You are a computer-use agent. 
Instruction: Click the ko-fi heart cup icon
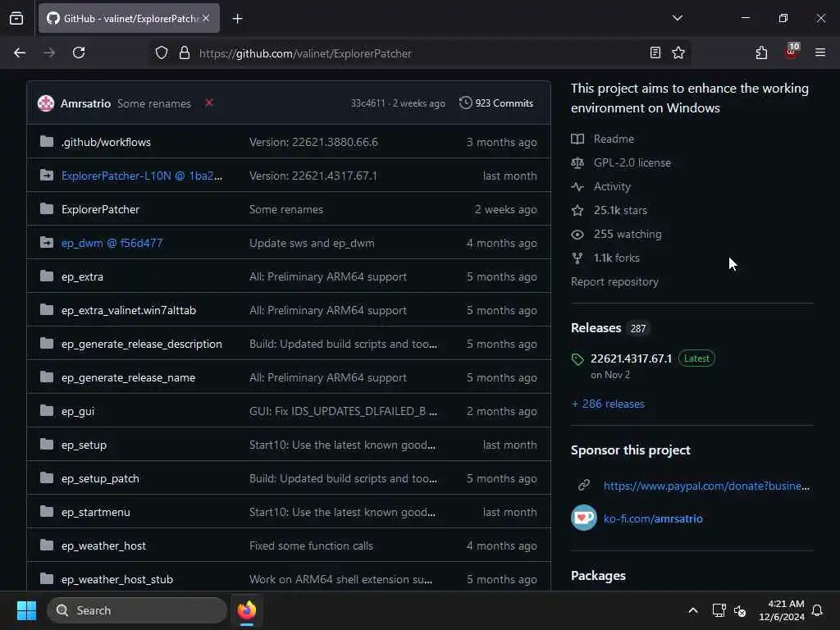(x=584, y=518)
